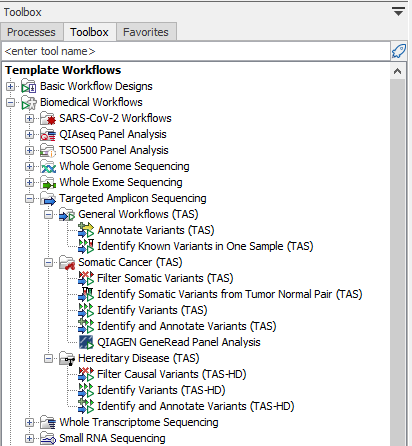The height and width of the screenshot is (446, 412).
Task: Expand the SARS-CoV-2 Workflows node
Action: (x=29, y=118)
